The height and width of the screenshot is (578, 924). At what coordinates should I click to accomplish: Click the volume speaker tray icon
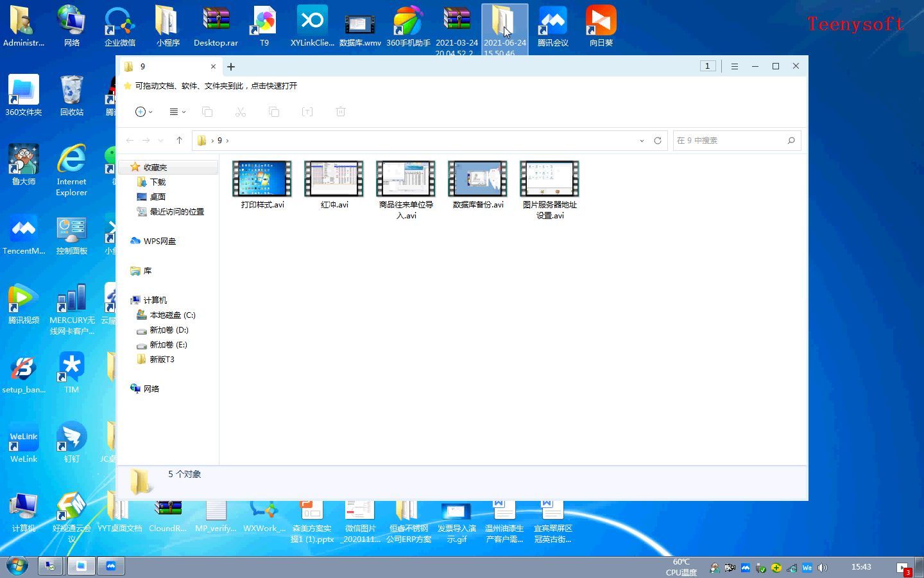click(x=823, y=568)
